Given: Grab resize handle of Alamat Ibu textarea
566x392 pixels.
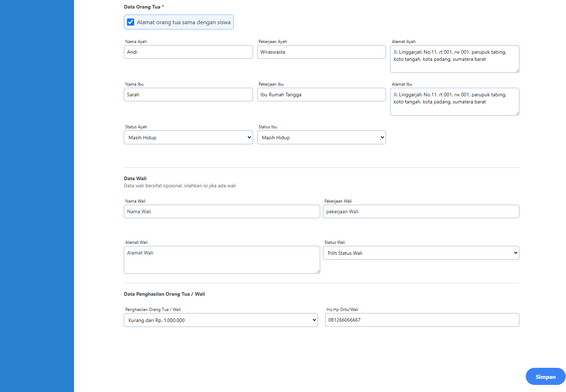Looking at the screenshot, I should tap(517, 113).
